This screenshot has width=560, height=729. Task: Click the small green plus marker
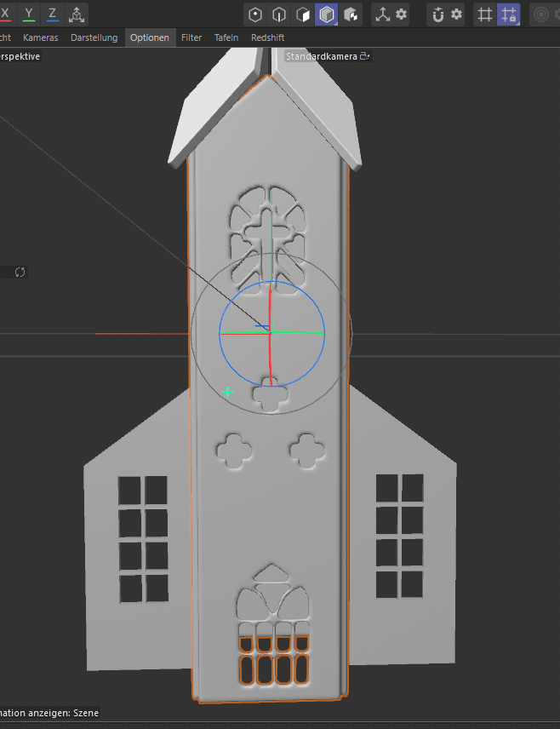(227, 392)
